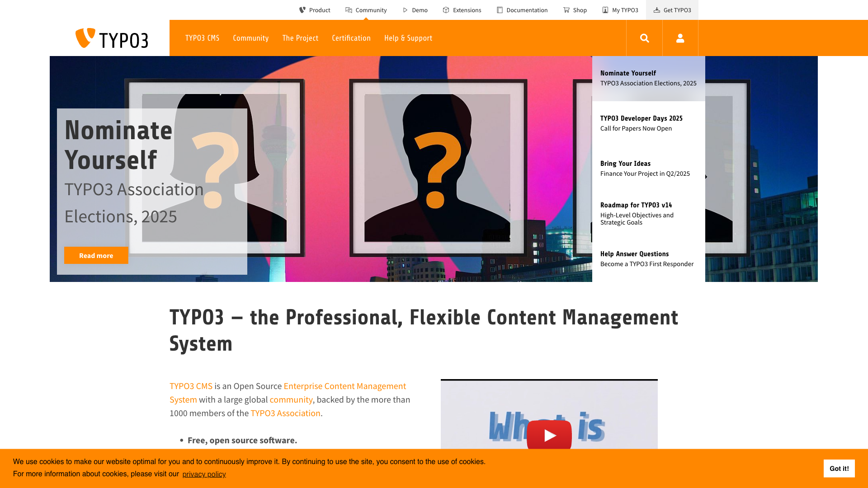Open Community in top utility bar
The image size is (868, 488).
[366, 10]
